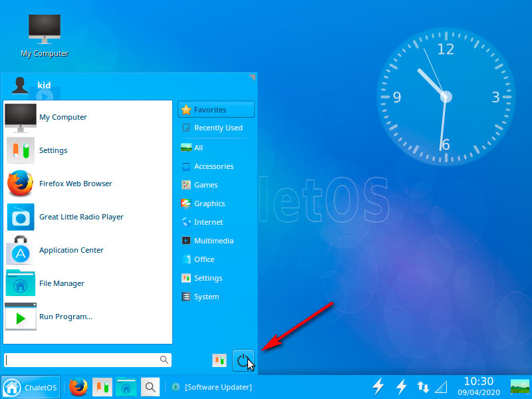
Task: Open the network up/down arrows tray icon
Action: pos(423,387)
